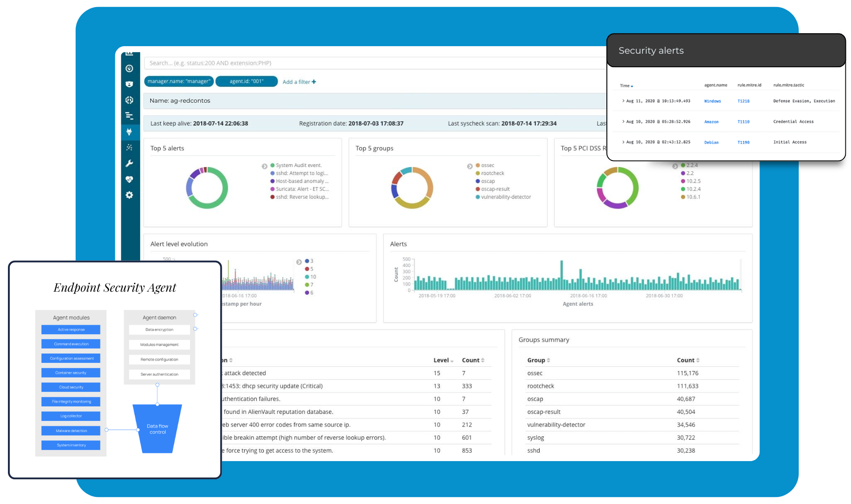Click the agent.id: "001" filter pill
This screenshot has height=504, width=851.
(246, 81)
